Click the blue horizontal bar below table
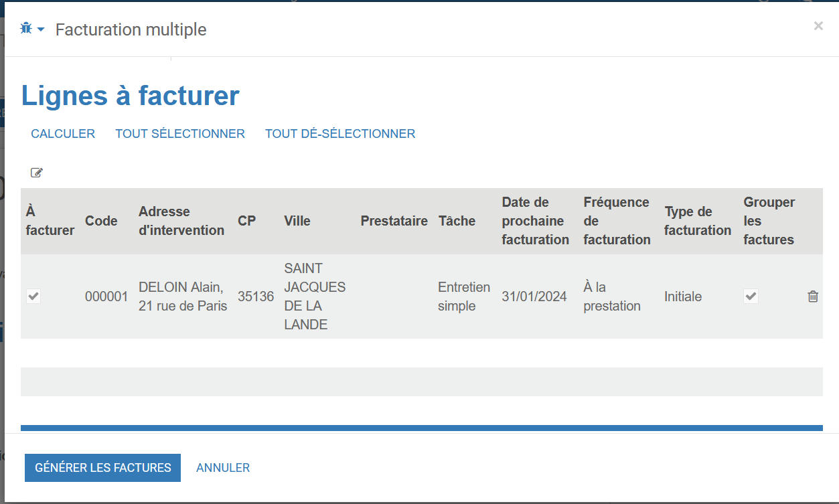Screen dimensions: 839x504 pyautogui.click(x=422, y=428)
